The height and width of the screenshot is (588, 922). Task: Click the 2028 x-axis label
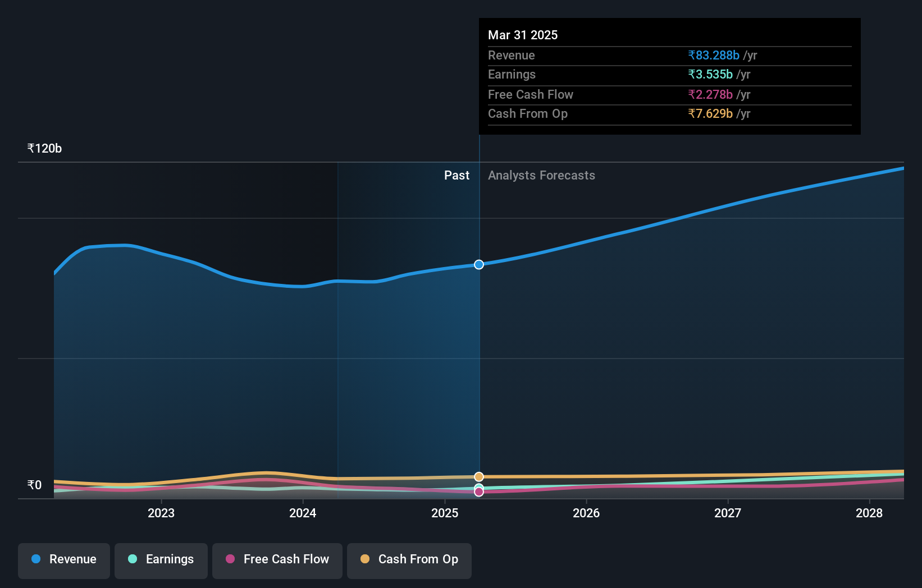(869, 513)
